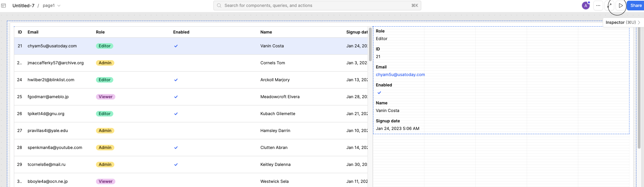Expand the page1 dropdown chevron
The image size is (644, 187).
click(x=59, y=6)
